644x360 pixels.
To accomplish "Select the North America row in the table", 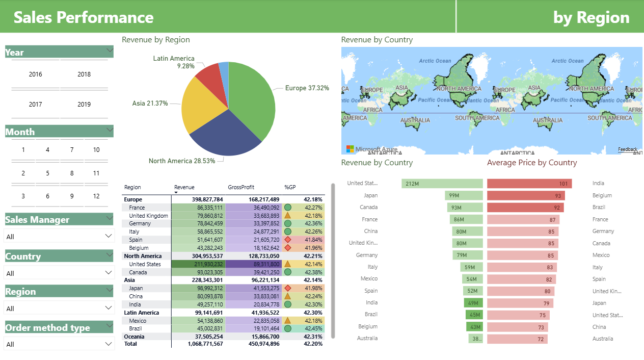I will [143, 256].
